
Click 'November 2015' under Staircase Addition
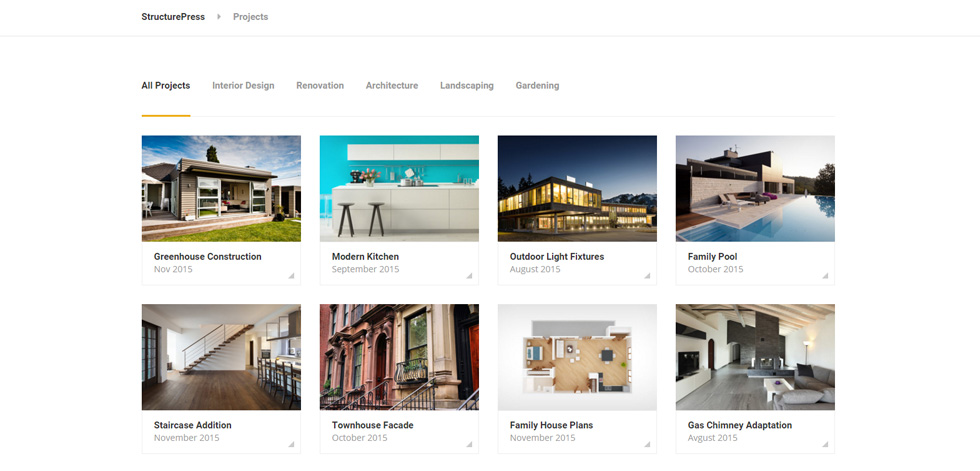coord(187,439)
